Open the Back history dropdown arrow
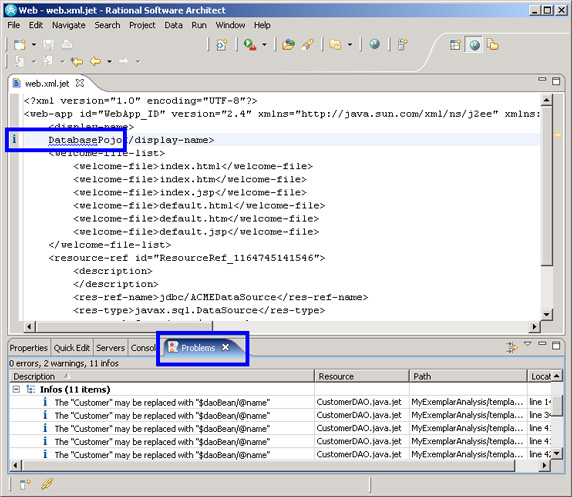The image size is (572, 497). (x=109, y=61)
